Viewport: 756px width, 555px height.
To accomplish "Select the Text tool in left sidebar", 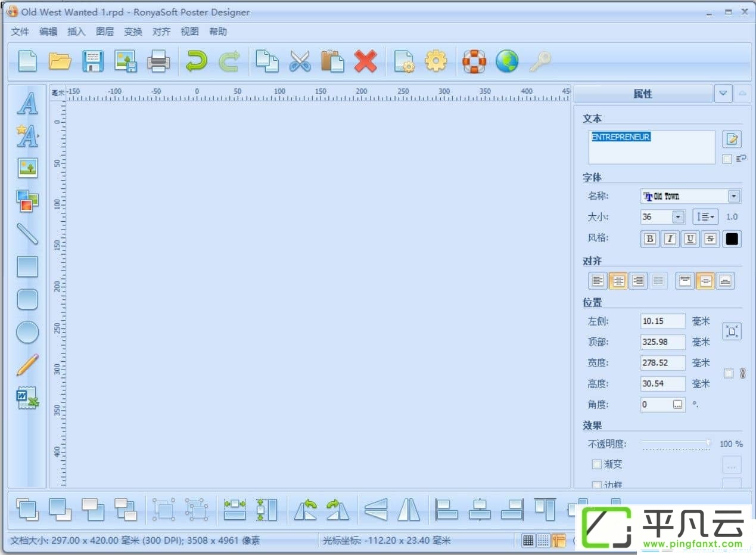I will pos(27,103).
